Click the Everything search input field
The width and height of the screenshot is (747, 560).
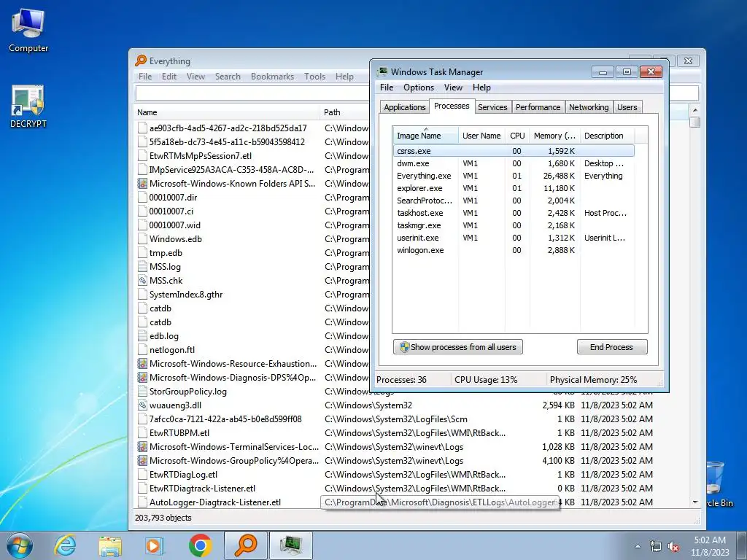pyautogui.click(x=252, y=93)
